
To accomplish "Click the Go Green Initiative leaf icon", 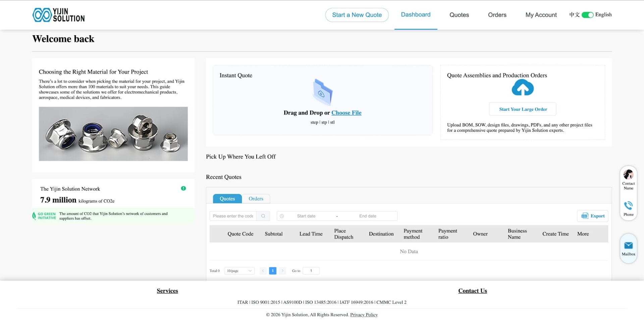I will click(x=34, y=216).
